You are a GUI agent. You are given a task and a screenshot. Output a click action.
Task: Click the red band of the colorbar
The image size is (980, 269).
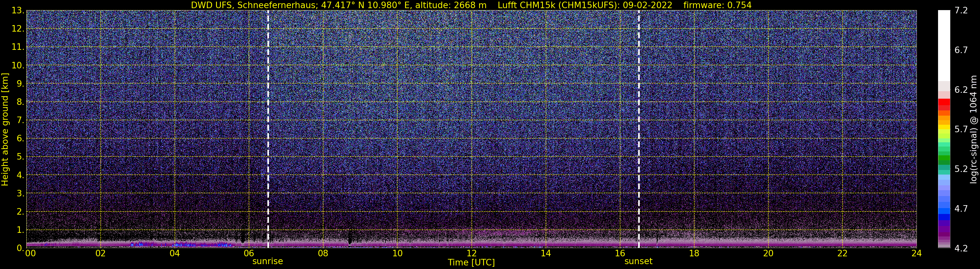click(x=944, y=105)
